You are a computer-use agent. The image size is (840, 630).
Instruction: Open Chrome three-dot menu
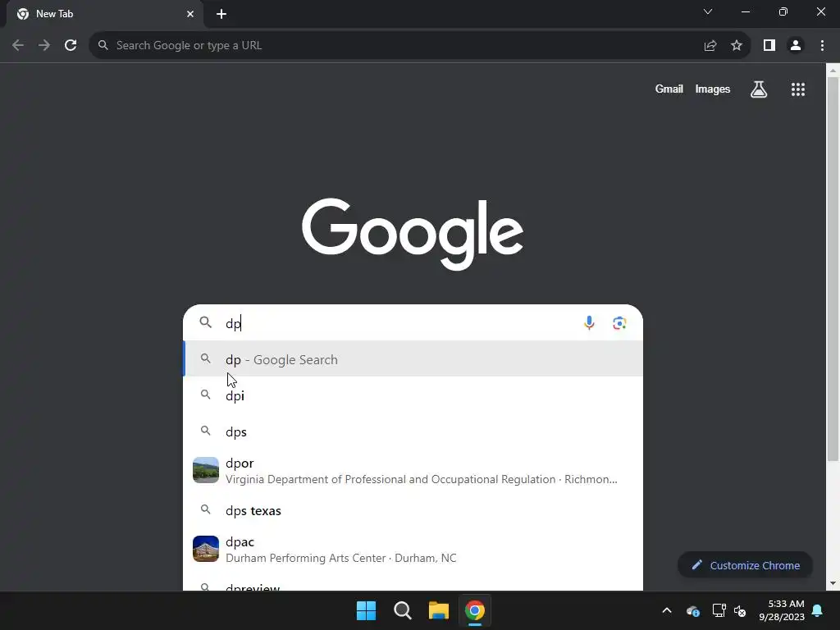822,46
